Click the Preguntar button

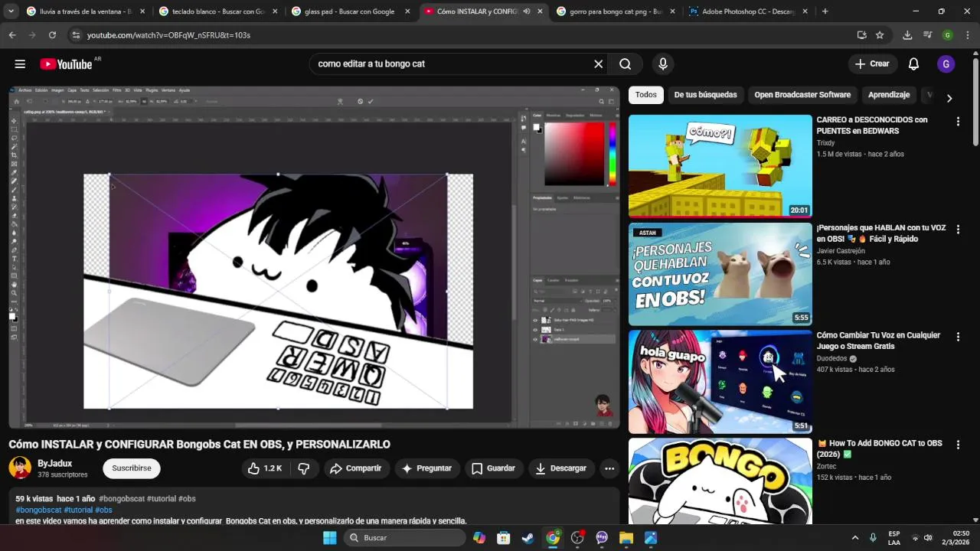click(427, 468)
